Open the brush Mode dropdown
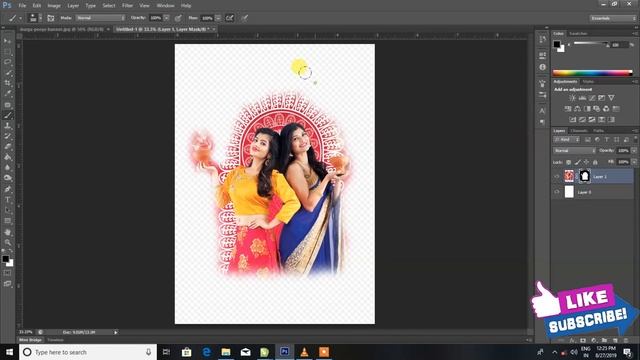This screenshot has width=640, height=360. (100, 18)
